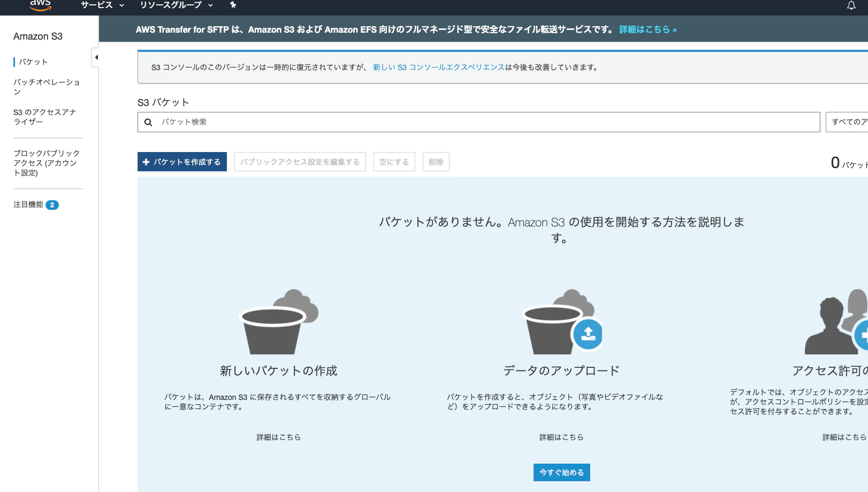The image size is (868, 492).
Task: Click the pin shortcut icon in top bar
Action: point(233,5)
